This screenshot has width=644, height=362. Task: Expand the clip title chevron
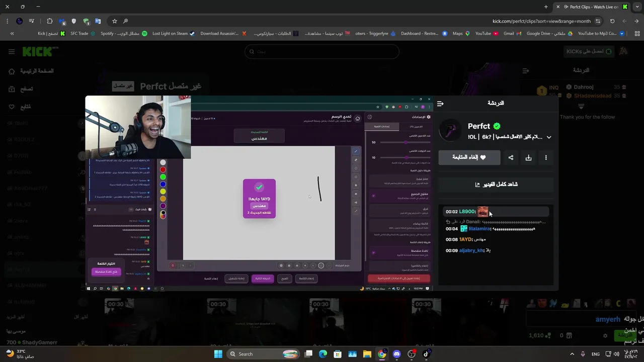click(549, 137)
